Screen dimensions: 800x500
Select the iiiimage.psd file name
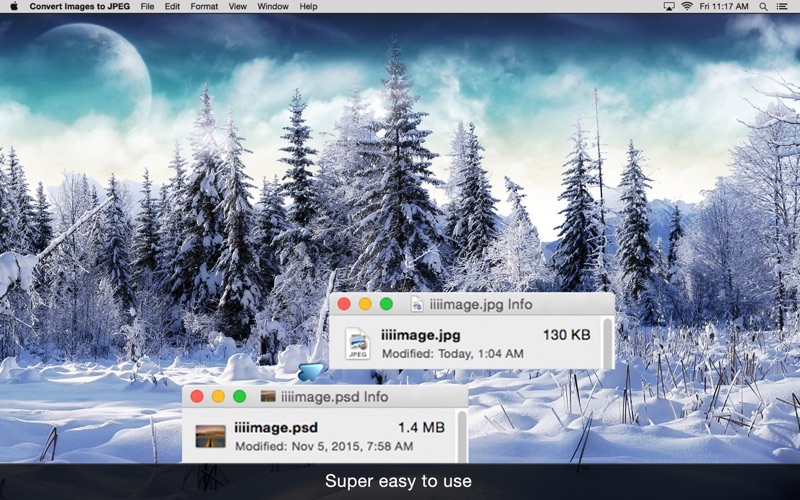276,428
